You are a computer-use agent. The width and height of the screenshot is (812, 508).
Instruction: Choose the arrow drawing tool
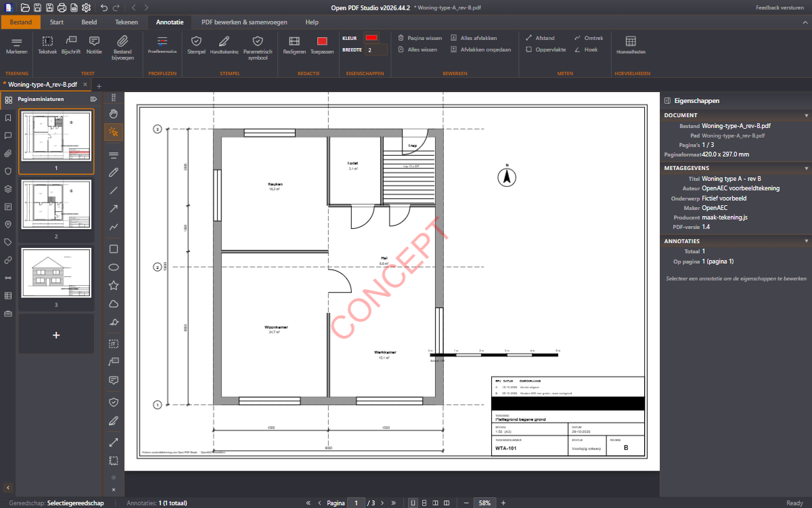[x=114, y=209]
